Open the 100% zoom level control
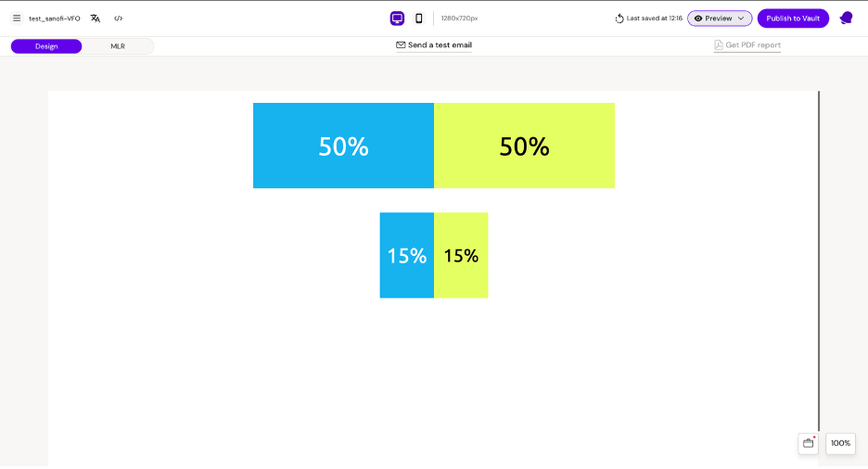Viewport: 868px width, 469px height. (840, 443)
